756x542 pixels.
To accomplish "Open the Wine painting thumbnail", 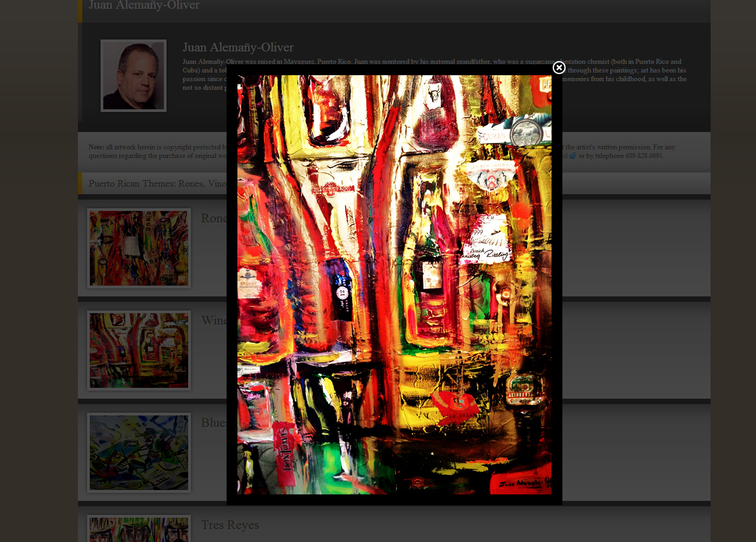I will pos(139,351).
